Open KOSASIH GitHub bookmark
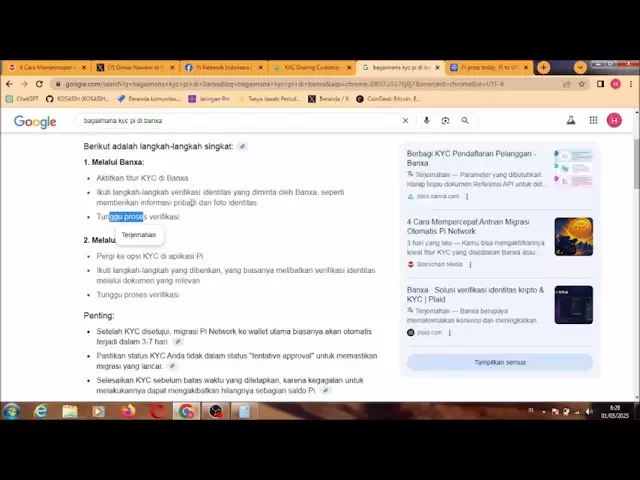The image size is (640, 480). [x=78, y=99]
